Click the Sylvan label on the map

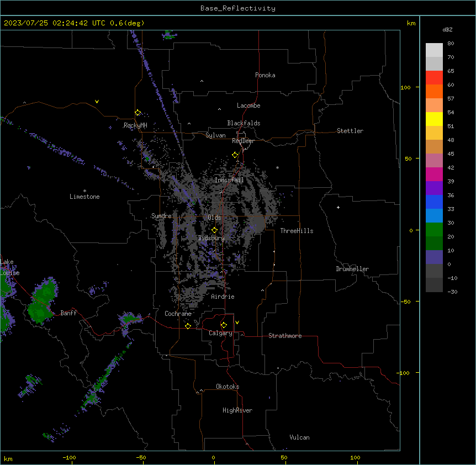(215, 135)
